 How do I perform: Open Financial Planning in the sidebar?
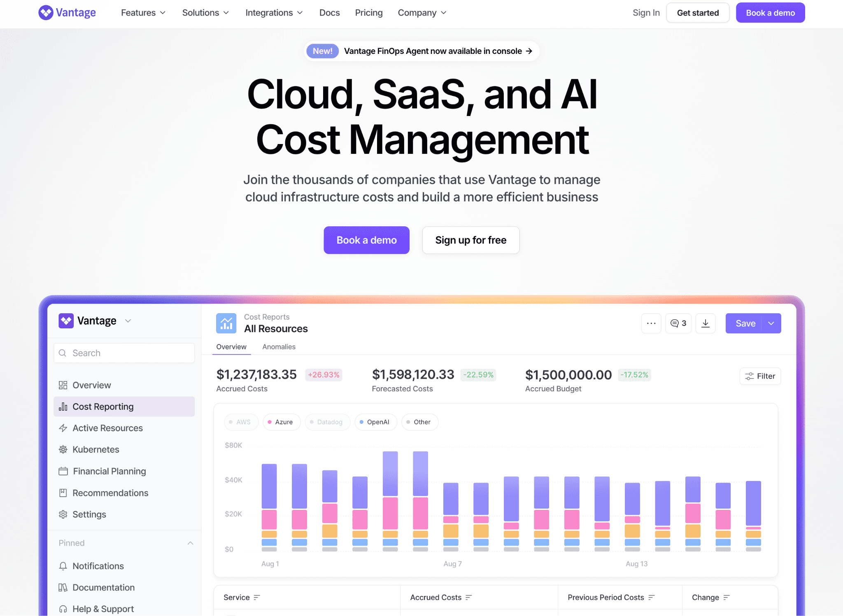point(124,471)
